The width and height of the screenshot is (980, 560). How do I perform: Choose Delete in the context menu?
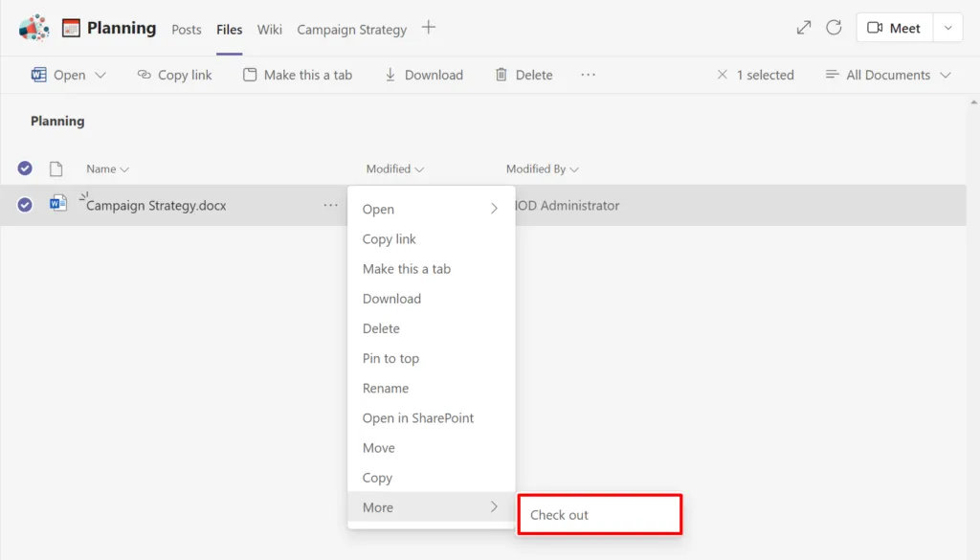(x=432, y=328)
